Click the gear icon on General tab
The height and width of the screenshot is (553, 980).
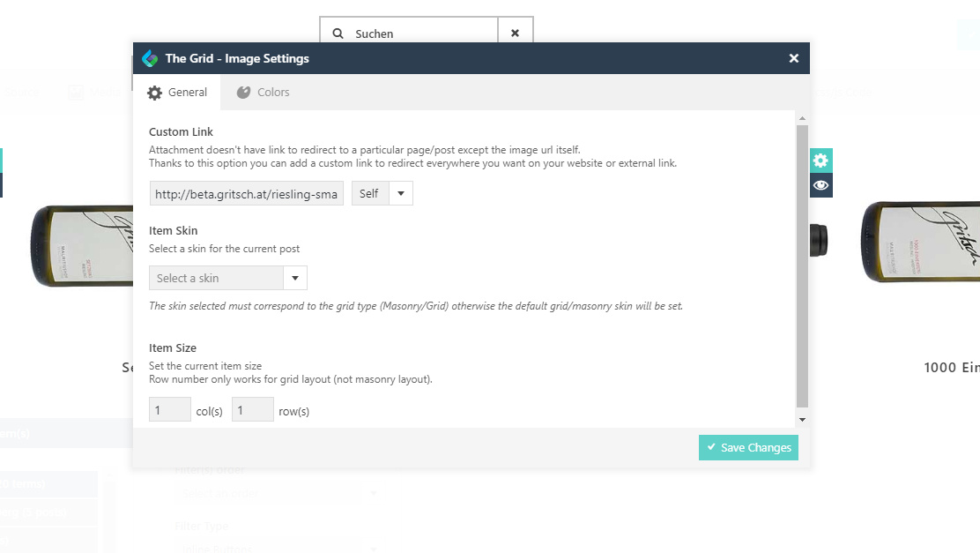[154, 93]
